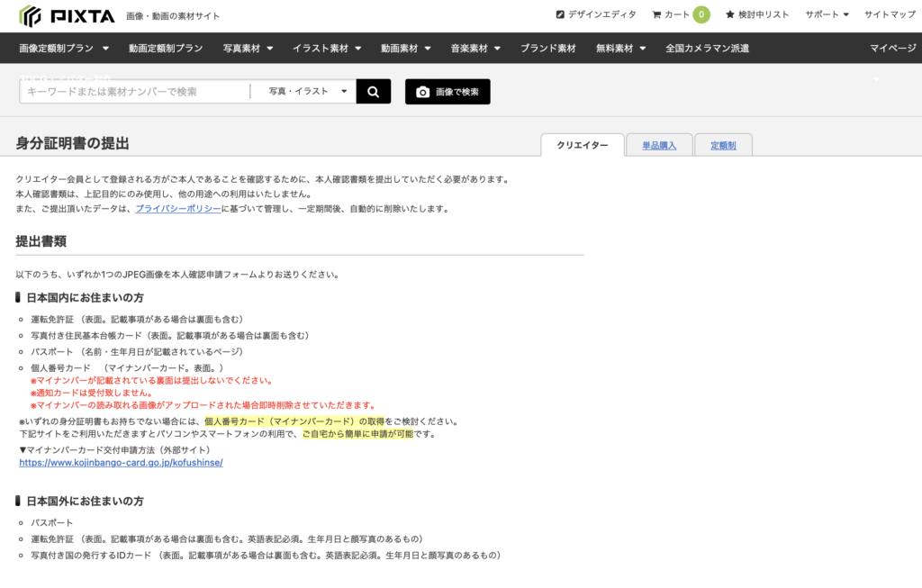Click the keyword search input field

pyautogui.click(x=135, y=91)
